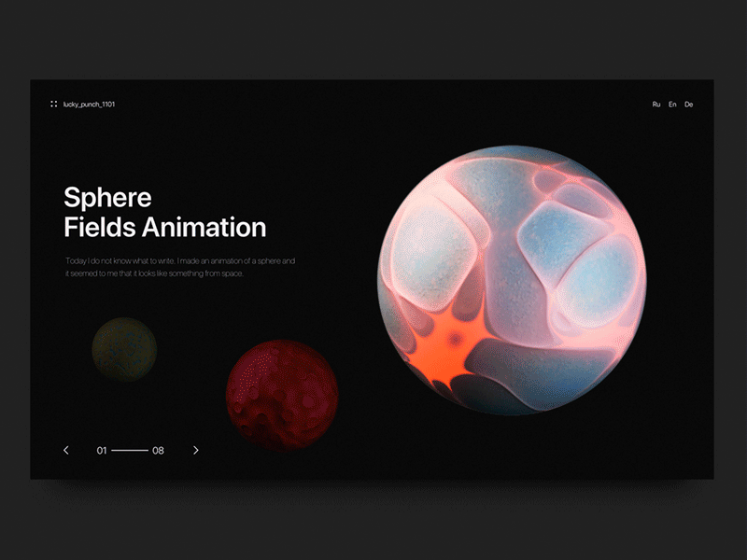This screenshot has height=560, width=747.
Task: Click the four-dot logo icon
Action: click(54, 104)
